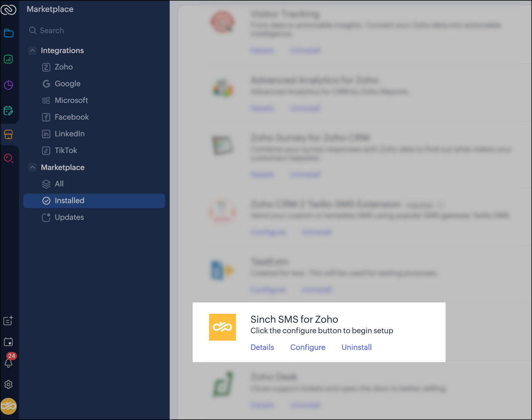Viewport: 532px width, 420px height.
Task: Click 'Click the configure button to begin setup' text
Action: pyautogui.click(x=322, y=331)
